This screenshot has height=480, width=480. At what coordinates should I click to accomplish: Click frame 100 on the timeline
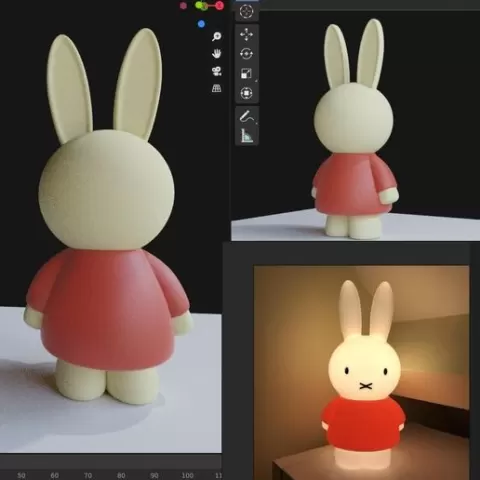187,475
